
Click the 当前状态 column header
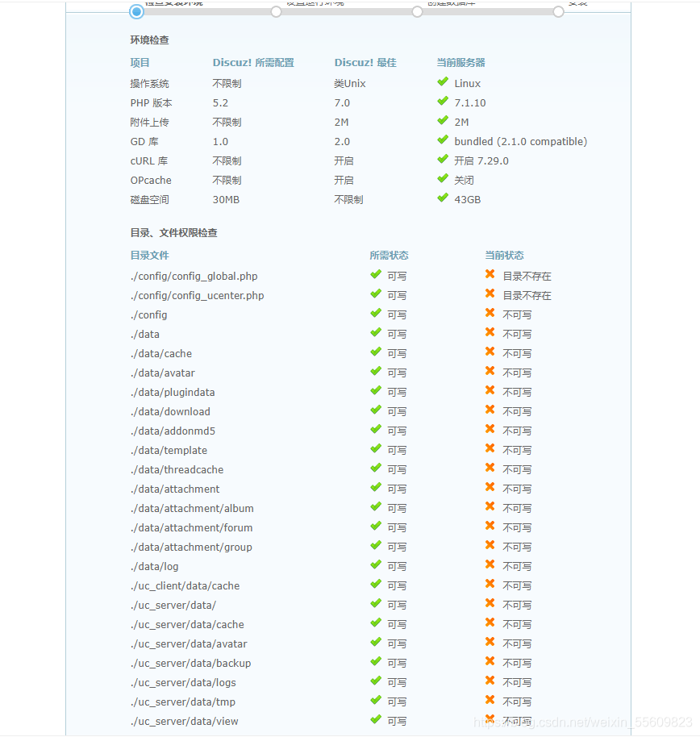coord(504,256)
